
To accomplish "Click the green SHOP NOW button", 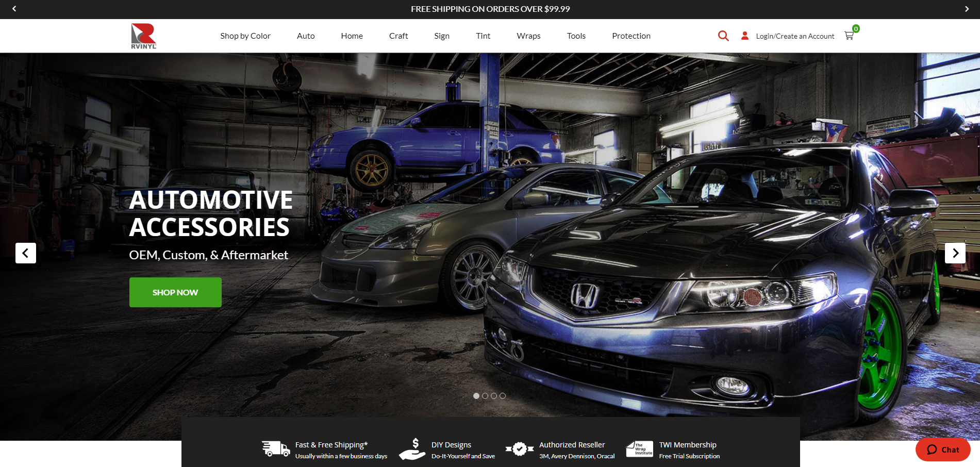I will [175, 292].
